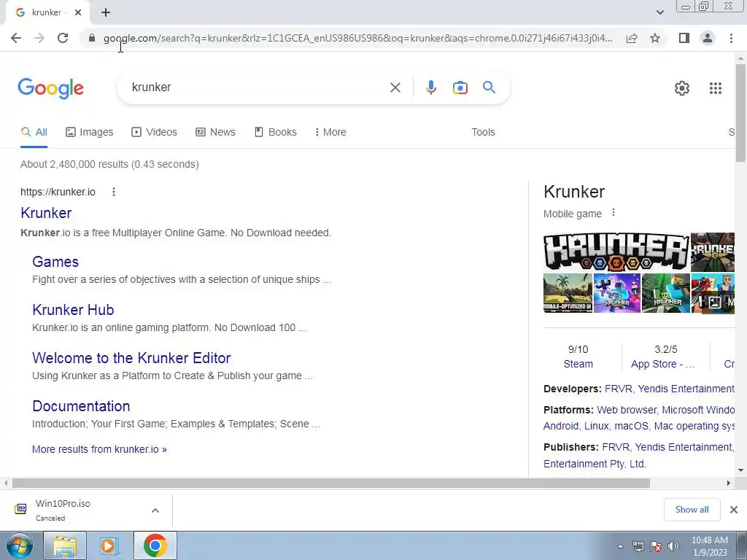This screenshot has width=747, height=560.
Task: Open the macOS platform link
Action: [x=631, y=426]
